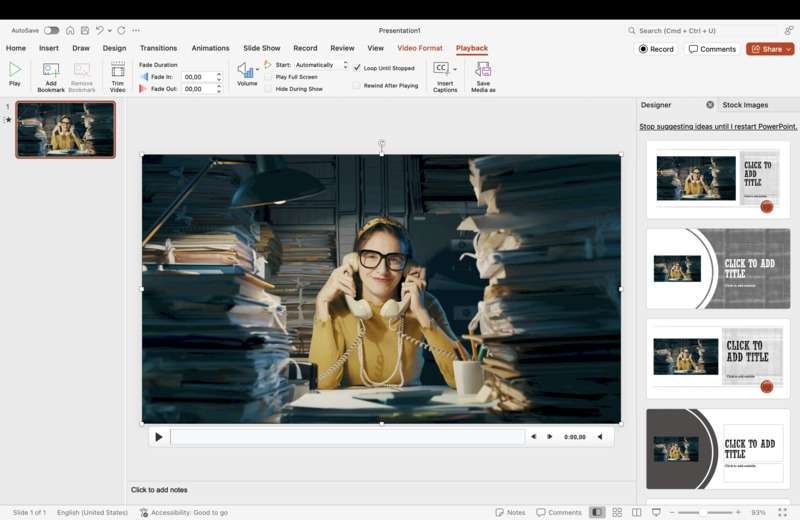Click the Fade In duration field
This screenshot has width=800, height=520.
198,77
